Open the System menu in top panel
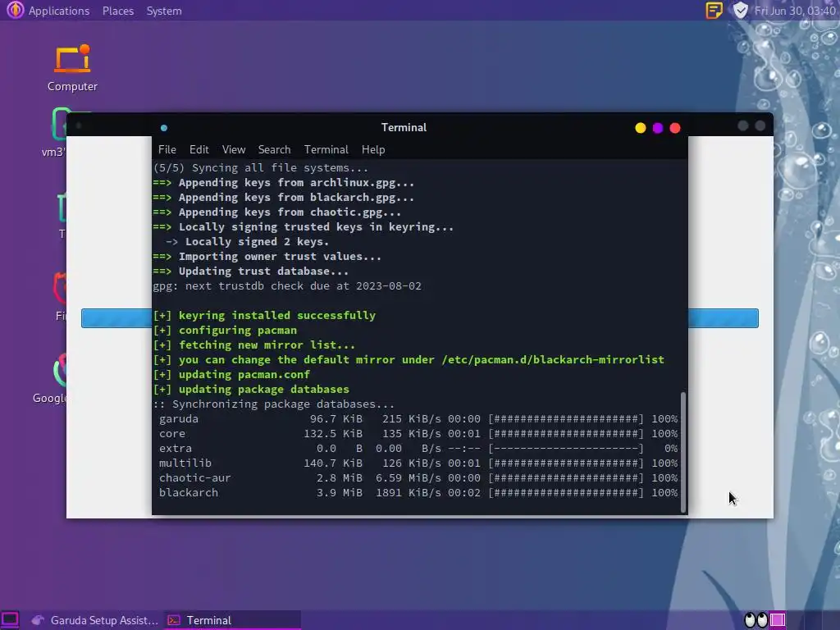Viewport: 840px width, 630px height. [x=164, y=11]
